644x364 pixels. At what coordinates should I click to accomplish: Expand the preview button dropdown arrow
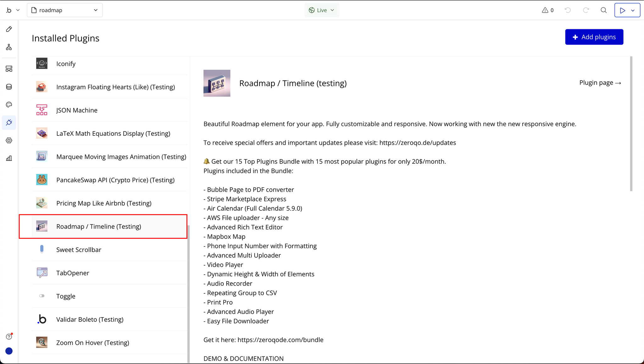point(633,10)
